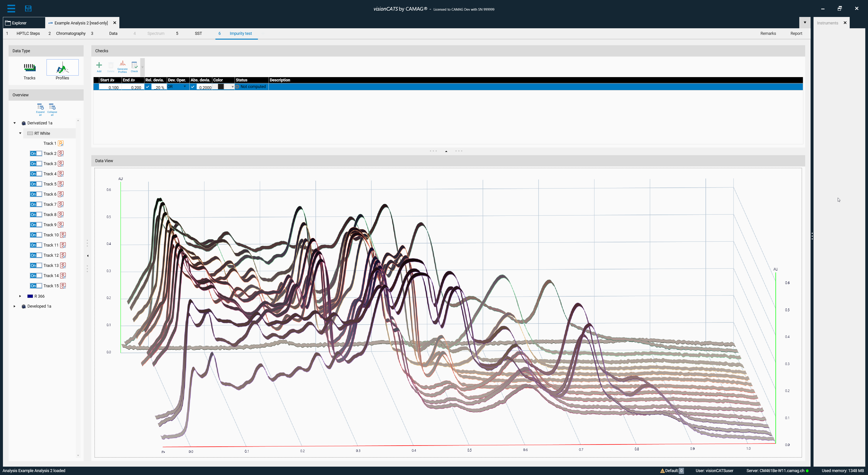868x475 pixels.
Task: Click the black color swatch in check row
Action: [x=221, y=87]
